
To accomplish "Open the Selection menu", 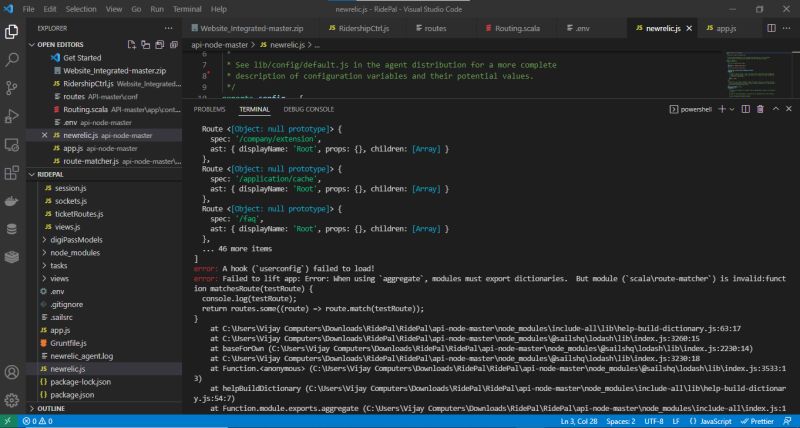I will [81, 9].
